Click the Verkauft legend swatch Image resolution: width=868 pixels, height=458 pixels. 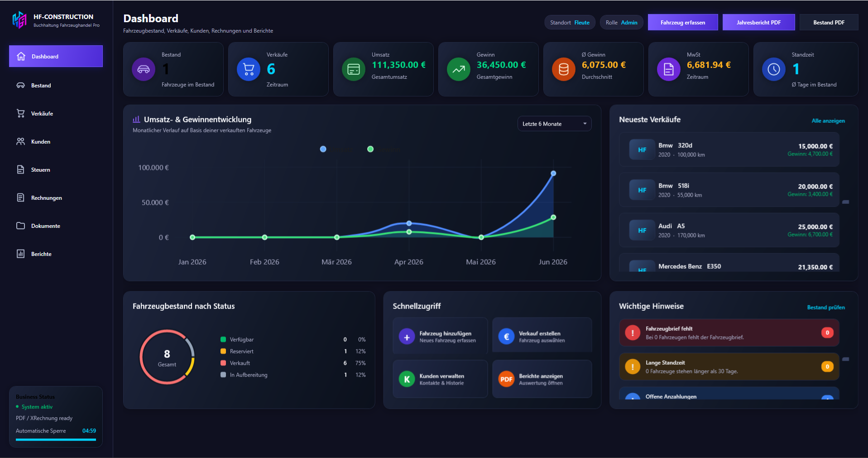[x=223, y=363]
